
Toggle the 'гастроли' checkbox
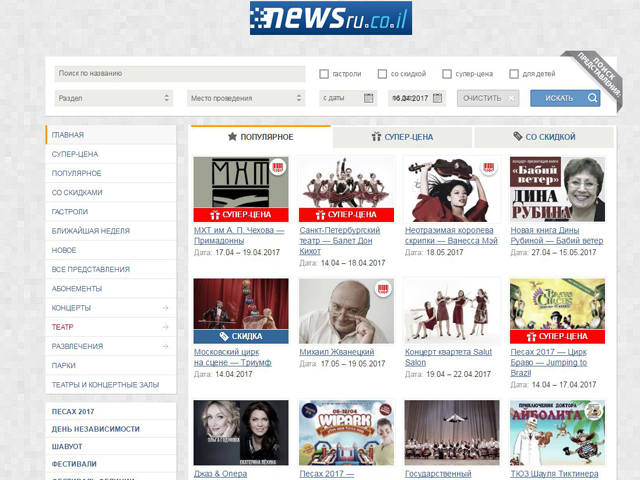(324, 74)
